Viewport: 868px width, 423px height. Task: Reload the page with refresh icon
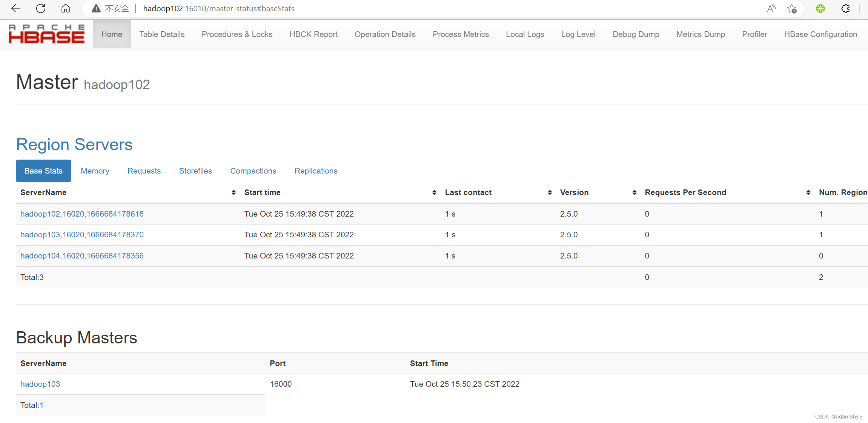point(41,8)
